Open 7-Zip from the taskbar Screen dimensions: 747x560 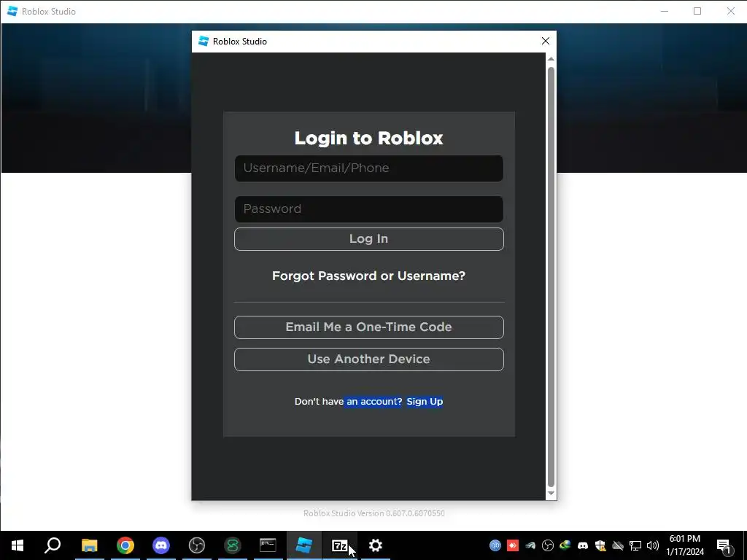[340, 545]
